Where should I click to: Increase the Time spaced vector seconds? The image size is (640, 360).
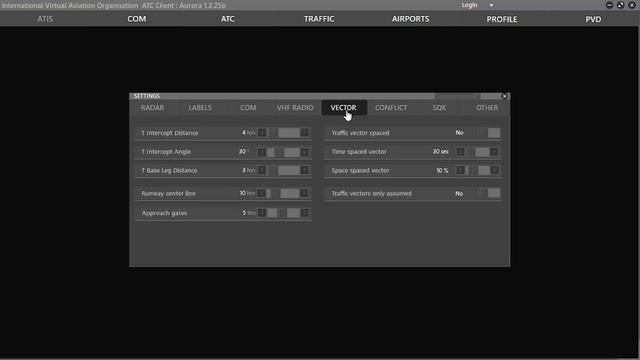(494, 152)
